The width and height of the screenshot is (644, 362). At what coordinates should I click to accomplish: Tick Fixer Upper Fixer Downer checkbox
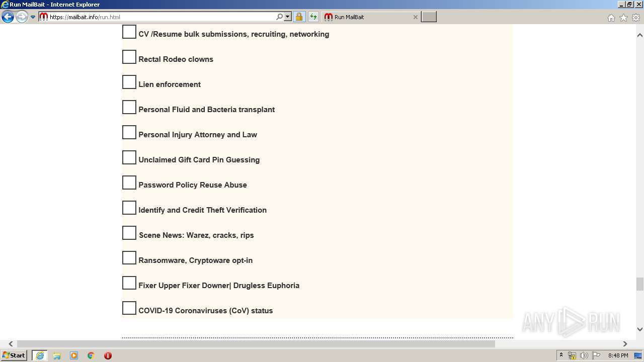(129, 283)
